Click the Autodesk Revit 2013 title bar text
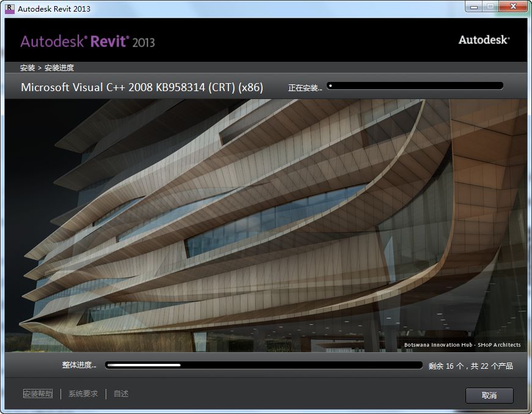The image size is (532, 414). [54, 9]
